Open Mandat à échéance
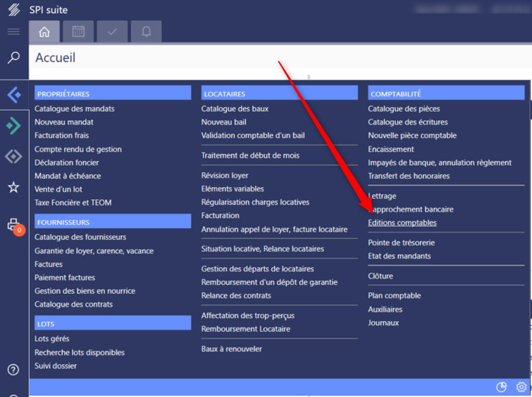The width and height of the screenshot is (532, 397). [x=67, y=176]
